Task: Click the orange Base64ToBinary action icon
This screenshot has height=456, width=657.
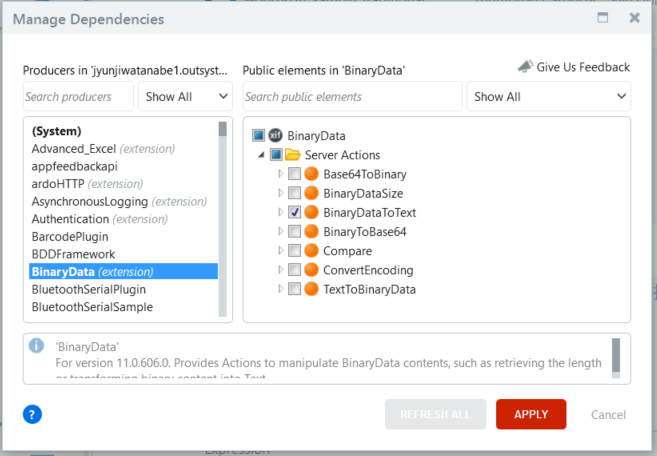Action: [311, 174]
